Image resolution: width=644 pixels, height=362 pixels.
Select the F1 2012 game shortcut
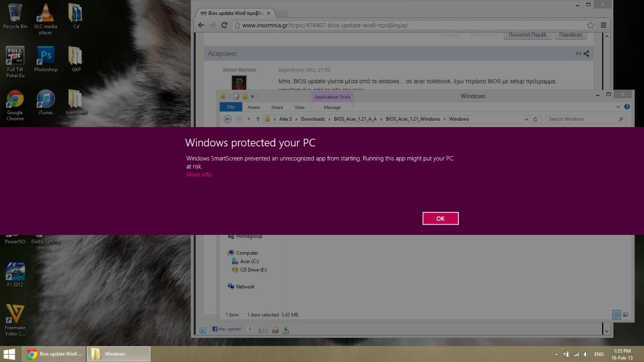click(x=15, y=275)
